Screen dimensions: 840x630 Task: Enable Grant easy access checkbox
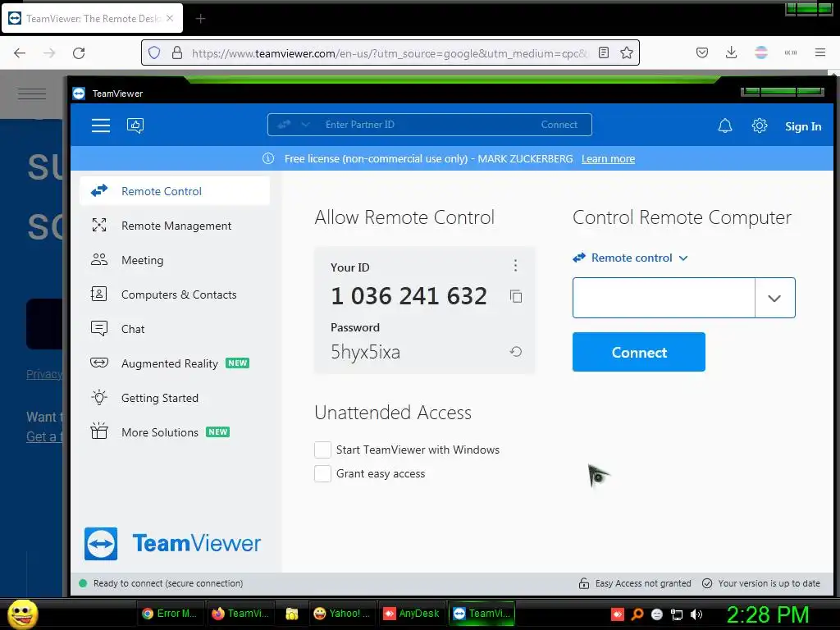point(322,473)
